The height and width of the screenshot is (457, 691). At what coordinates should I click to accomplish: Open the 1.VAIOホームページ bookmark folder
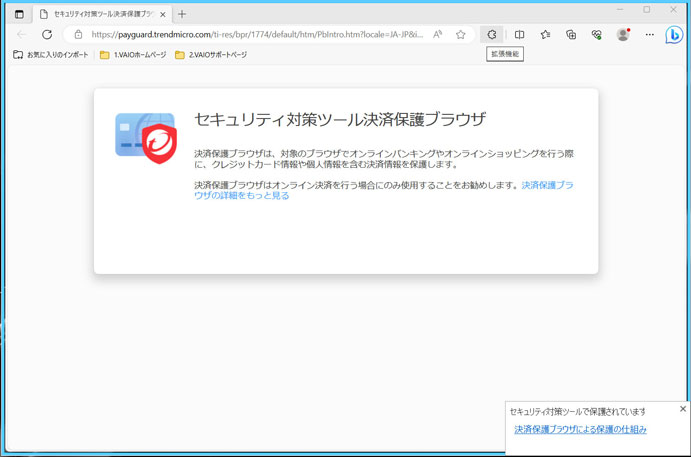pyautogui.click(x=133, y=55)
